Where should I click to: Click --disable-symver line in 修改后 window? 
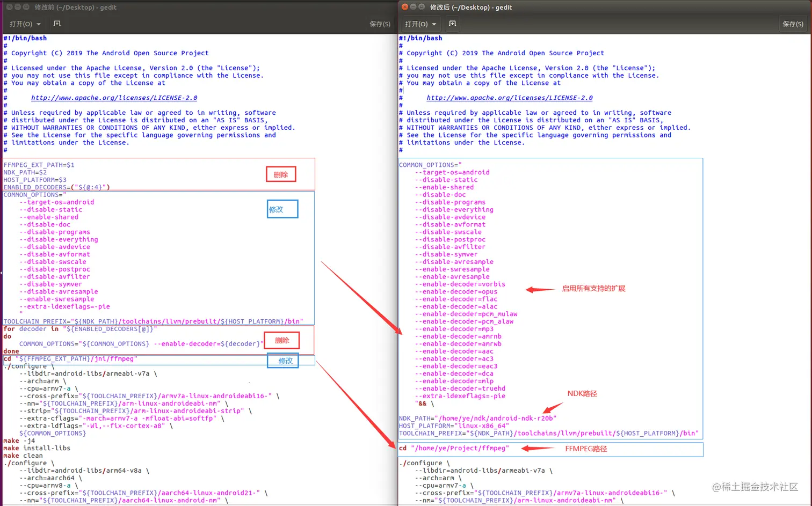446,254
